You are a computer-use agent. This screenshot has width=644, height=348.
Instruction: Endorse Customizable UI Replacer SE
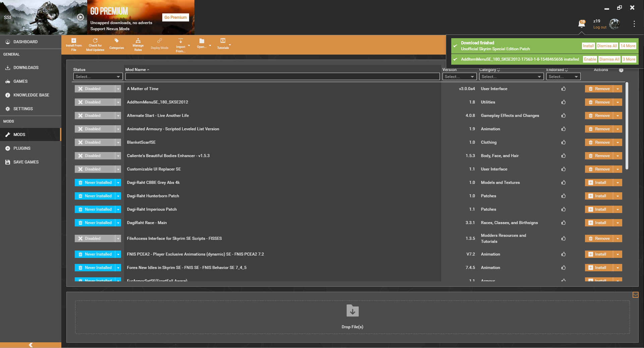pos(564,169)
